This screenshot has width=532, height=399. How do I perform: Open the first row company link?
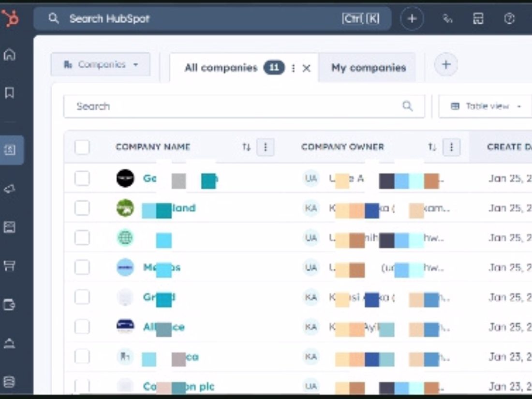(x=180, y=178)
